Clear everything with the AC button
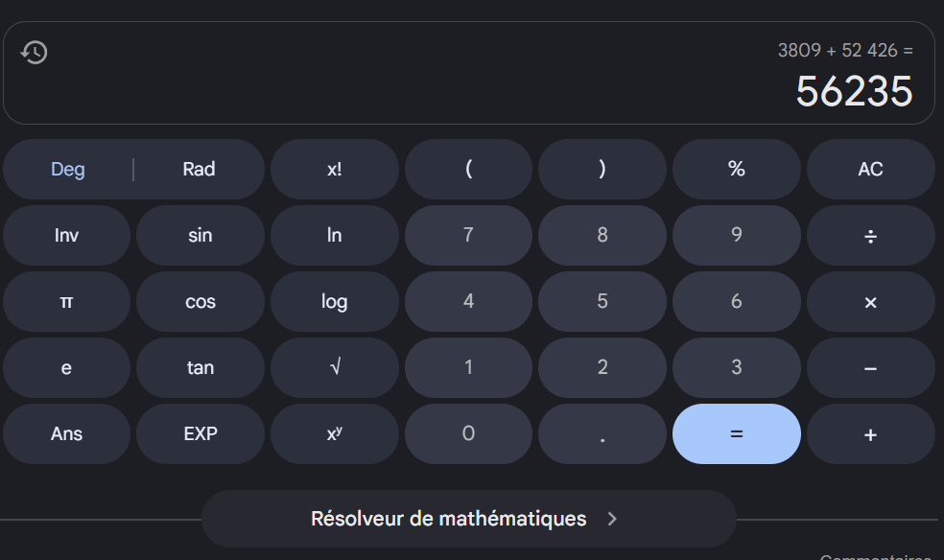The height and width of the screenshot is (560, 944). click(870, 170)
